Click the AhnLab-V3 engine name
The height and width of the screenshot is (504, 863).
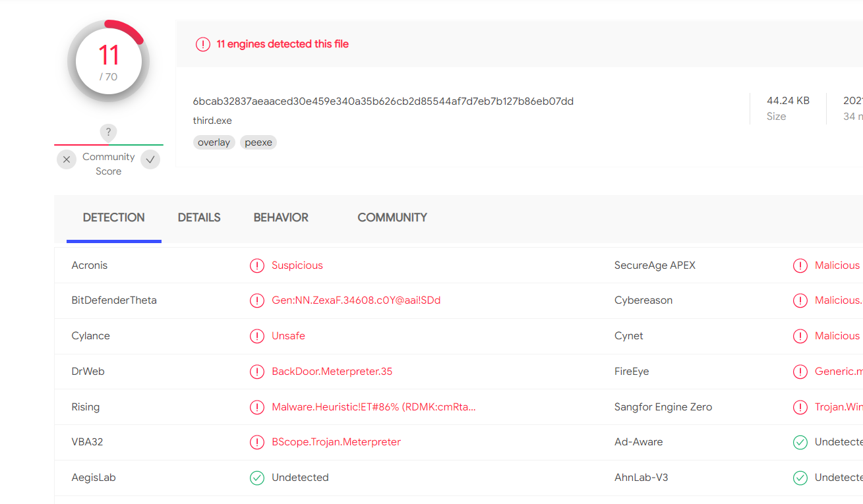pos(641,478)
